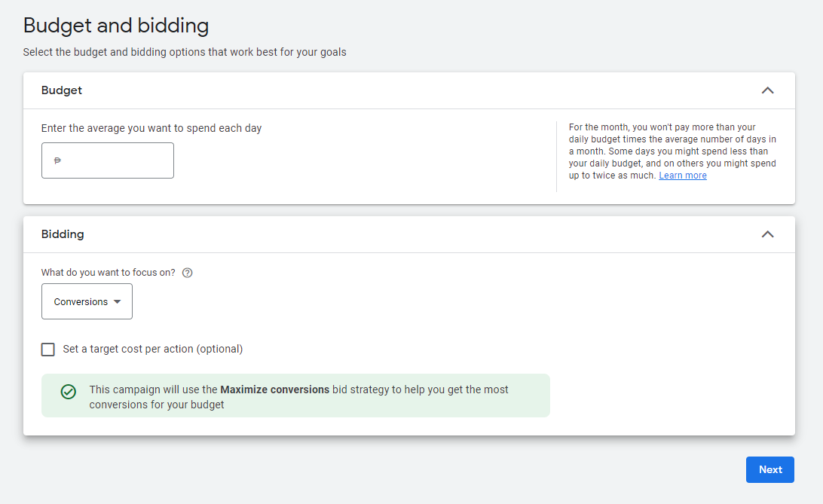This screenshot has width=823, height=504.
Task: Click the "Budget and bidding" page heading
Action: point(116,26)
